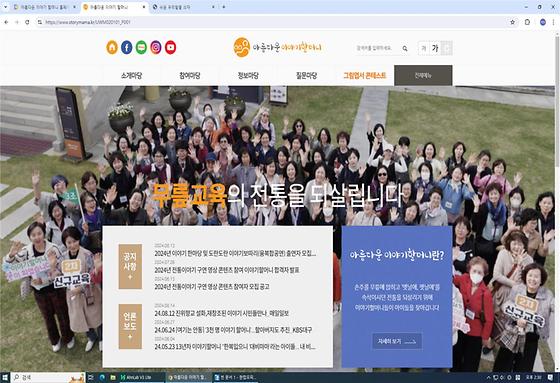Open Task View in the taskbar
This screenshot has height=383, width=560.
click(x=91, y=377)
